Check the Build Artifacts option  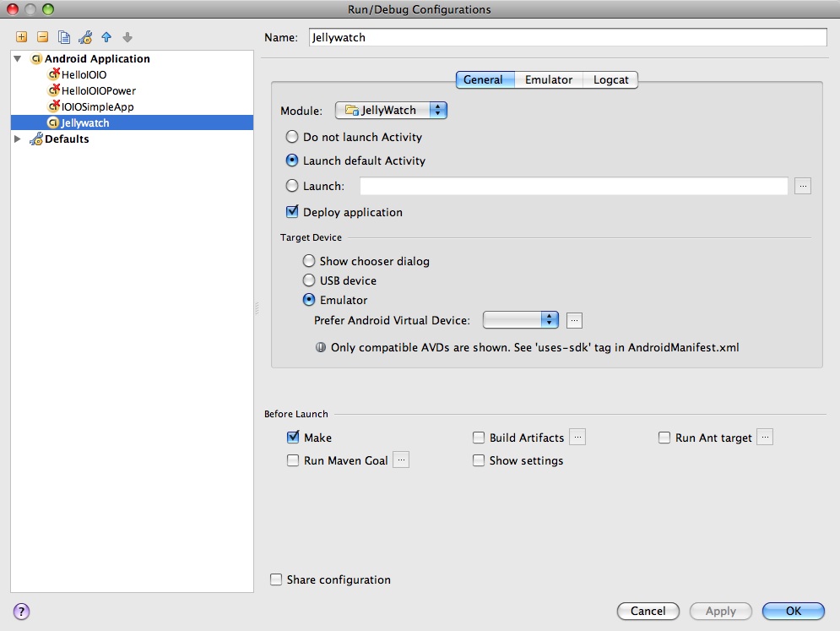tap(479, 438)
